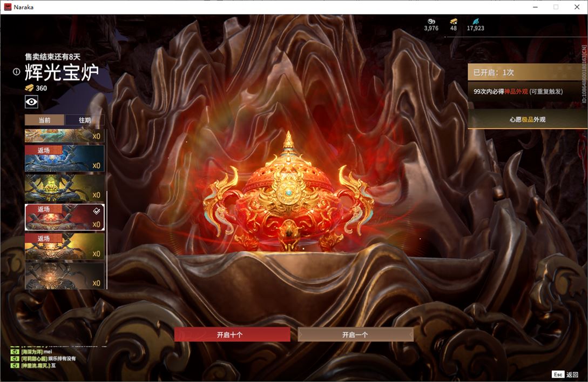The width and height of the screenshot is (588, 382).
Task: Click the gold ingot icon above 48
Action: (x=454, y=22)
